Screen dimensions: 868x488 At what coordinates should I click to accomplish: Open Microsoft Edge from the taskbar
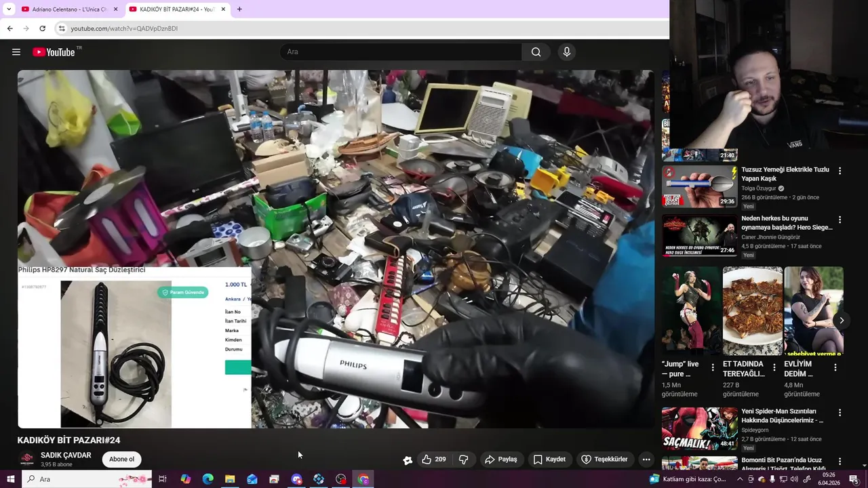point(208,479)
